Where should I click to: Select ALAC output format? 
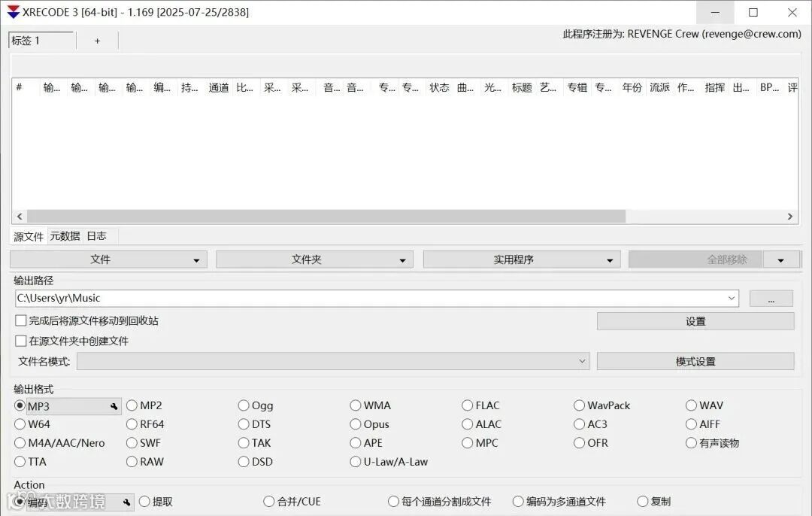coord(467,424)
